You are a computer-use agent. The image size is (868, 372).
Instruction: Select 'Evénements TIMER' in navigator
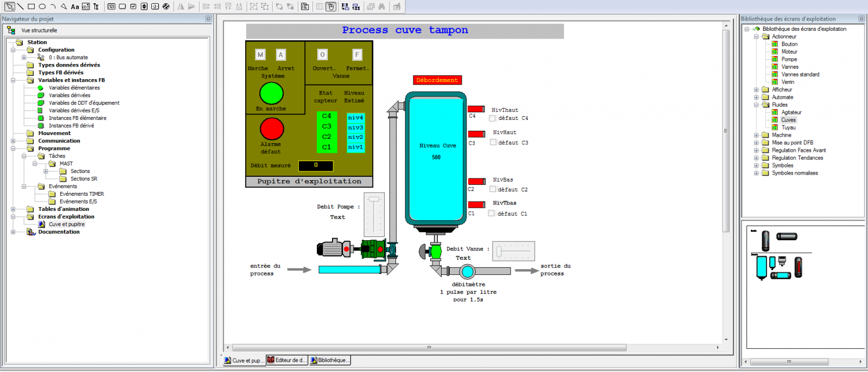click(82, 194)
